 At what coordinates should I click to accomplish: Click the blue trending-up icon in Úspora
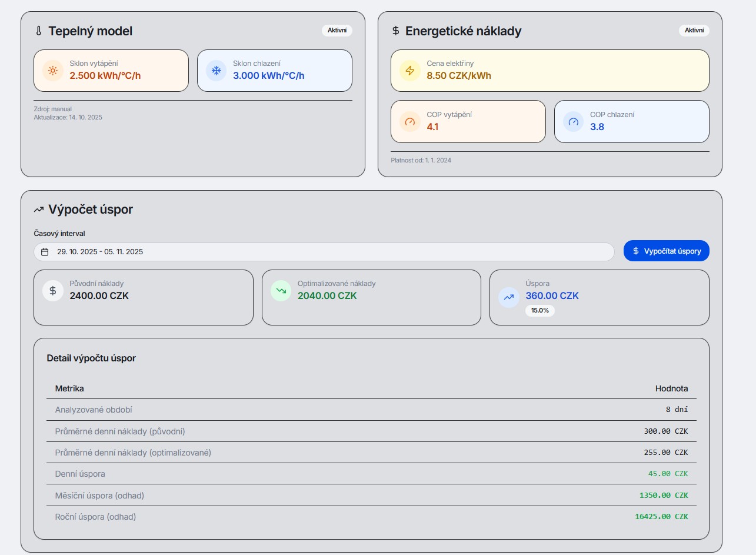point(508,297)
